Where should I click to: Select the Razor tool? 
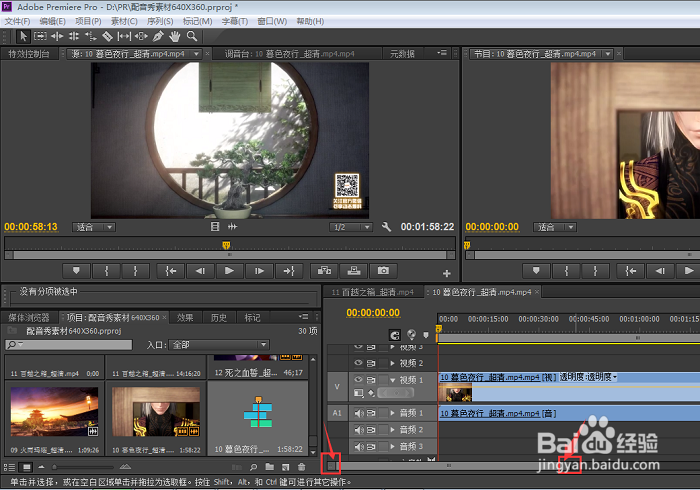click(x=107, y=36)
